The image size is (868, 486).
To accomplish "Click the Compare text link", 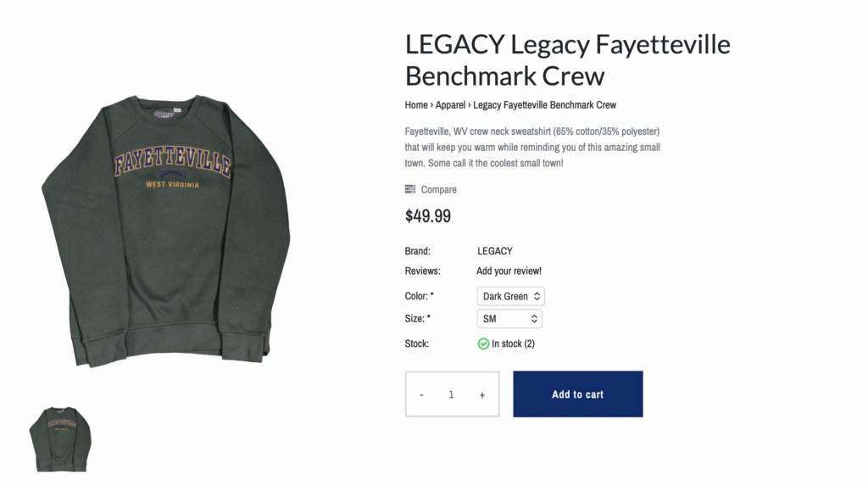I will click(x=438, y=189).
